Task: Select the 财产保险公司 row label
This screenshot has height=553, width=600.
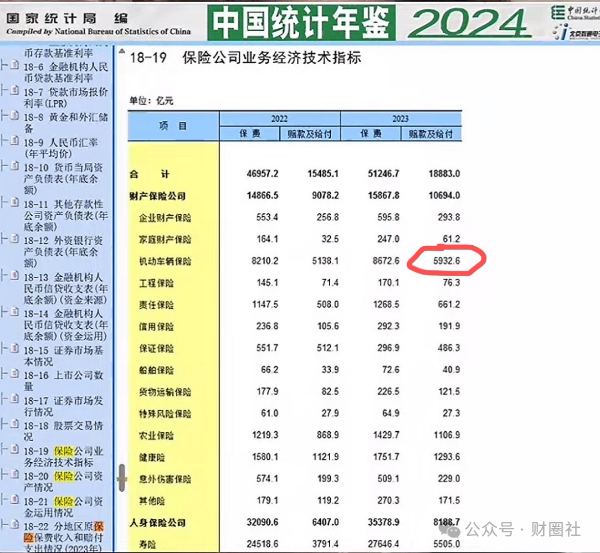Action: (x=158, y=196)
